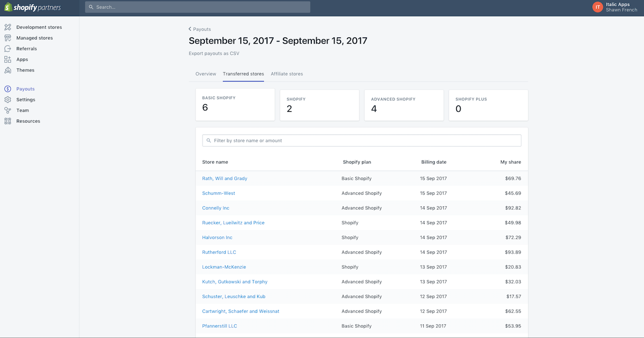
Task: Switch to the Overview tab
Action: point(206,74)
